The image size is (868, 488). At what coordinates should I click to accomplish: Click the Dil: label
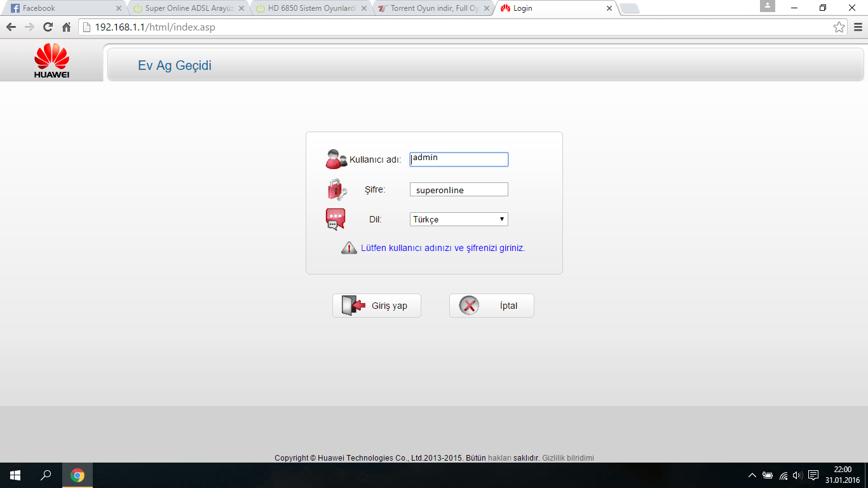pos(375,219)
